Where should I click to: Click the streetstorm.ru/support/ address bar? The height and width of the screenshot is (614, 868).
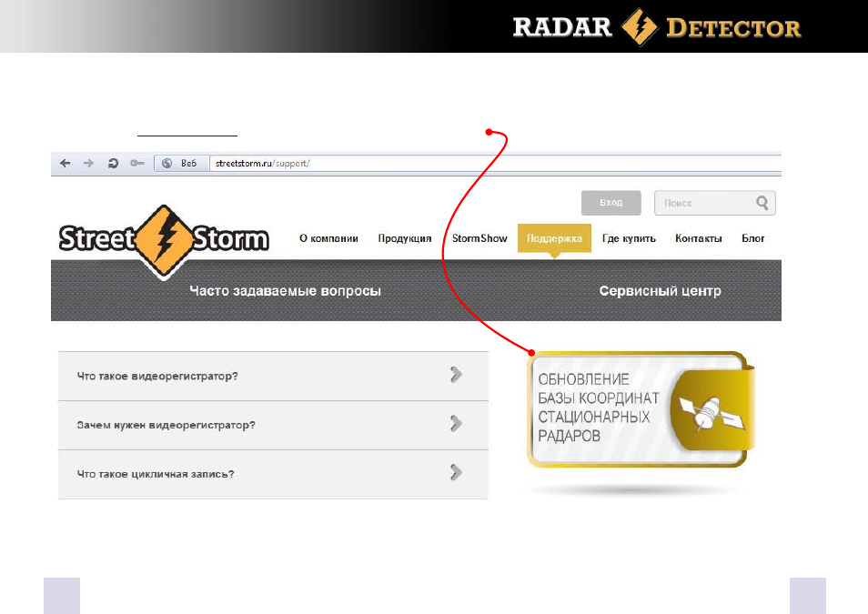tap(495, 164)
